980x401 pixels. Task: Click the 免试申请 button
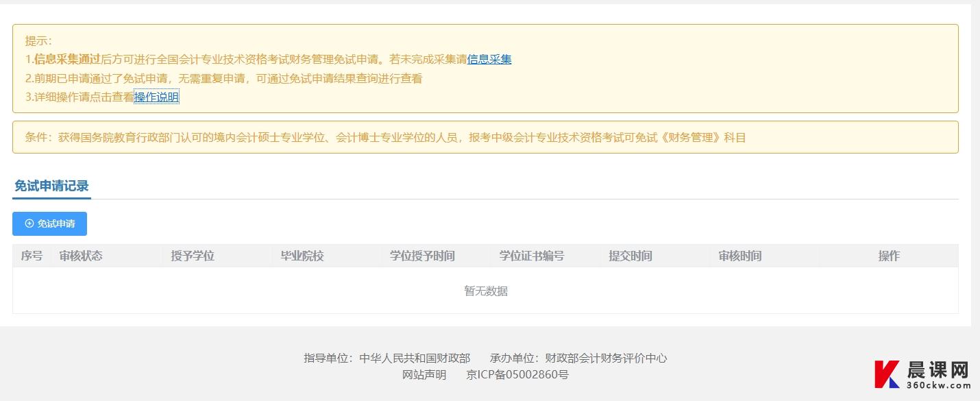point(49,223)
